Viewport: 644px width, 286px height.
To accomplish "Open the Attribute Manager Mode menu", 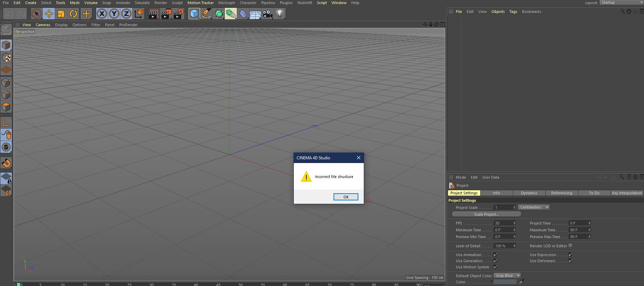I will pos(461,177).
